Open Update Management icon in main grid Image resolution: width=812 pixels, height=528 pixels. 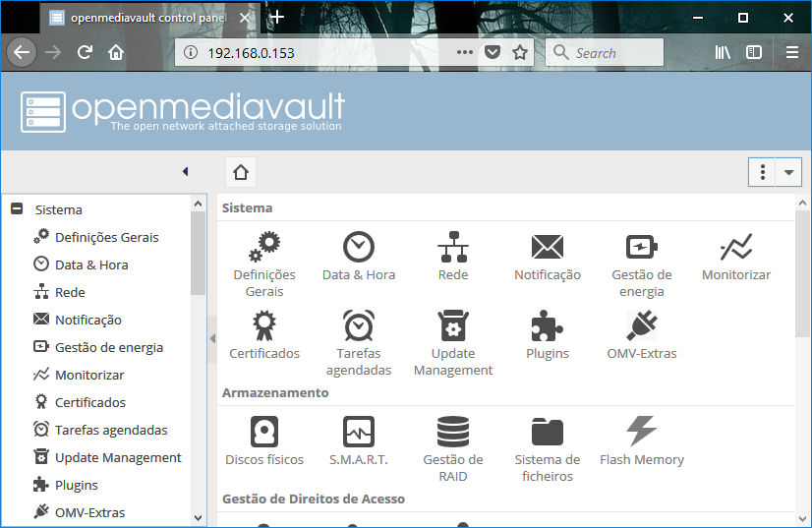coord(453,325)
